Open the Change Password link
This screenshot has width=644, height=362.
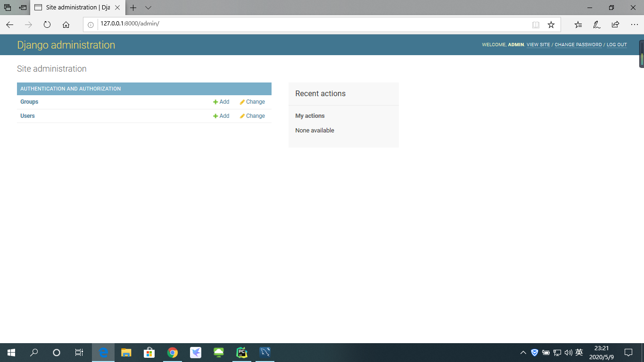pos(578,45)
